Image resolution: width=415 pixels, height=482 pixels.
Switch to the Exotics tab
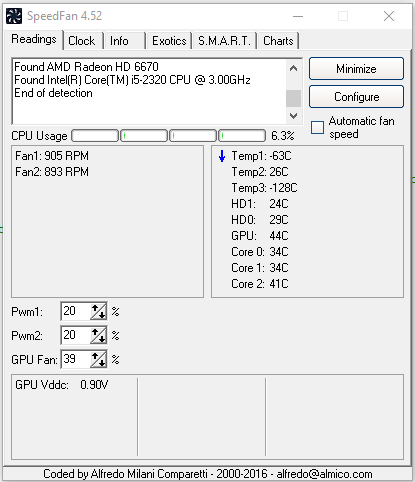click(x=169, y=41)
